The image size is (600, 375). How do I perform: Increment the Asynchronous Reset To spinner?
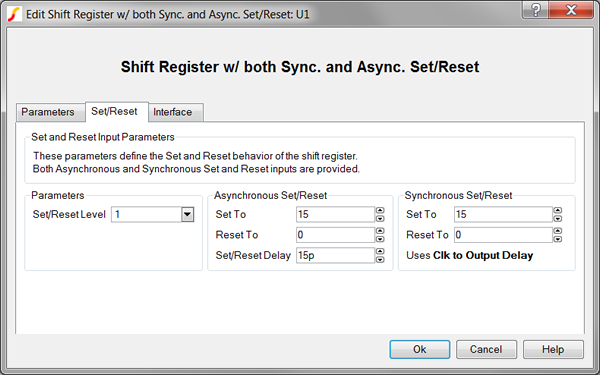[x=380, y=231]
